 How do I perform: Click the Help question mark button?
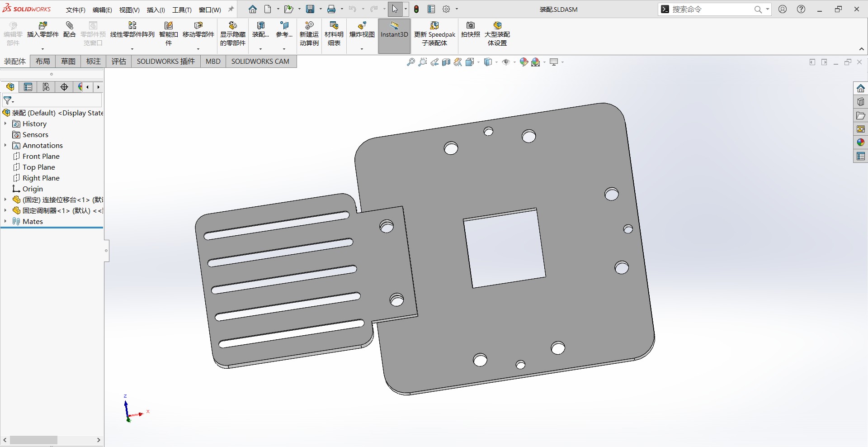pyautogui.click(x=801, y=9)
